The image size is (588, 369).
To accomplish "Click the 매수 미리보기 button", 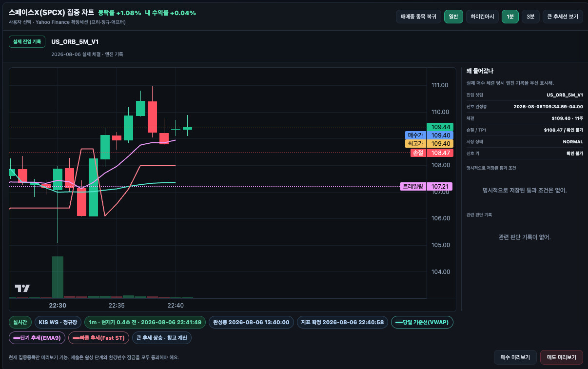I will tap(515, 357).
